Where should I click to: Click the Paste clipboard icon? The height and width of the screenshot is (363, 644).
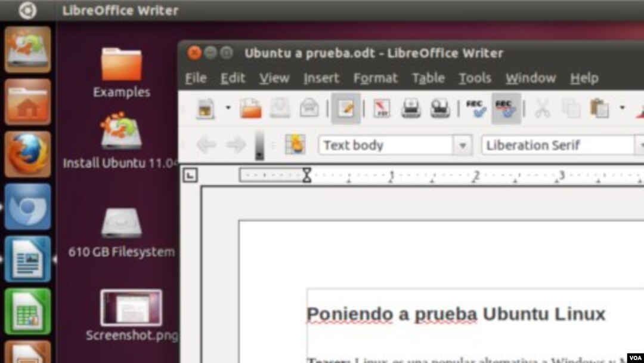click(x=600, y=109)
